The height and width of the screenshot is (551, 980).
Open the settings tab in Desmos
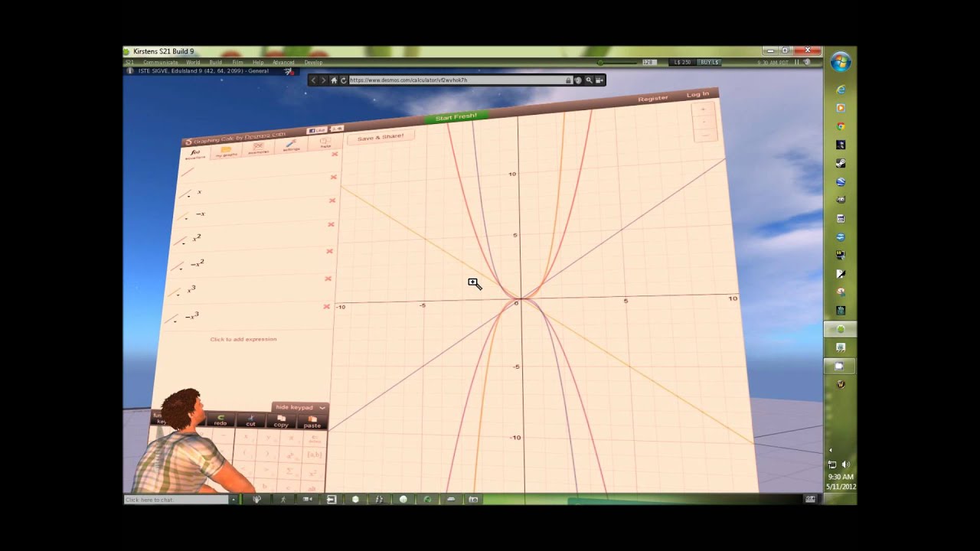coord(291,145)
